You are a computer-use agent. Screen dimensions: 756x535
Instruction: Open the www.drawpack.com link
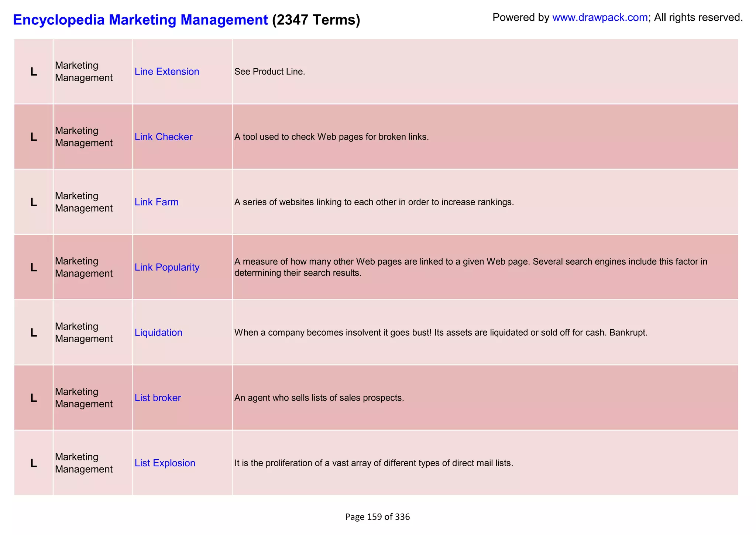click(600, 17)
